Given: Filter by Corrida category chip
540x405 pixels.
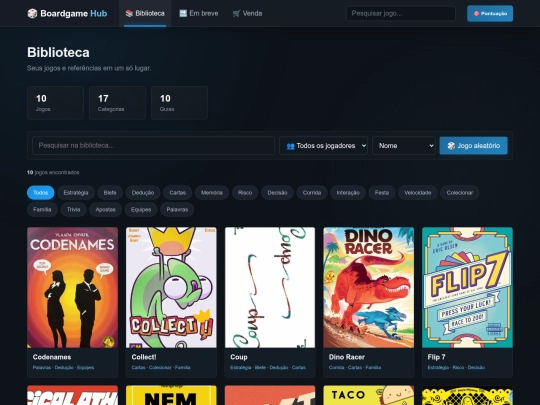Looking at the screenshot, I should (312, 193).
